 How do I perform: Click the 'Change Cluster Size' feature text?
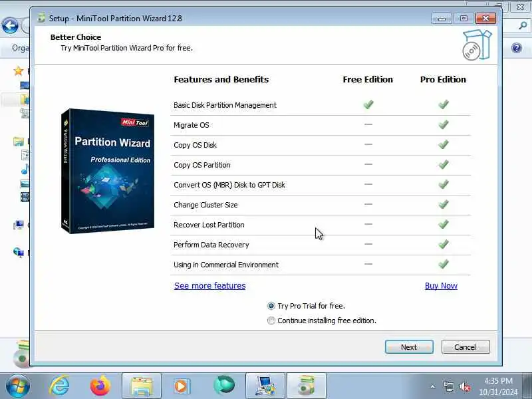coord(205,205)
